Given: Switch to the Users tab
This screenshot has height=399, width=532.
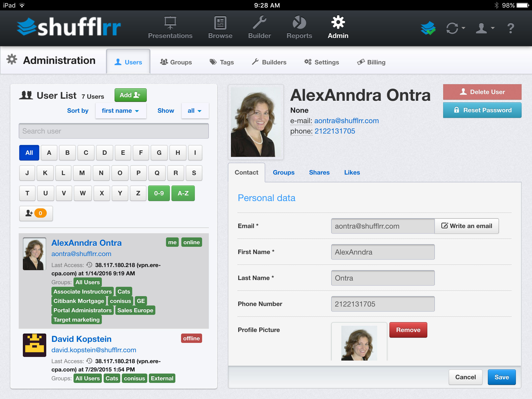Looking at the screenshot, I should [128, 62].
